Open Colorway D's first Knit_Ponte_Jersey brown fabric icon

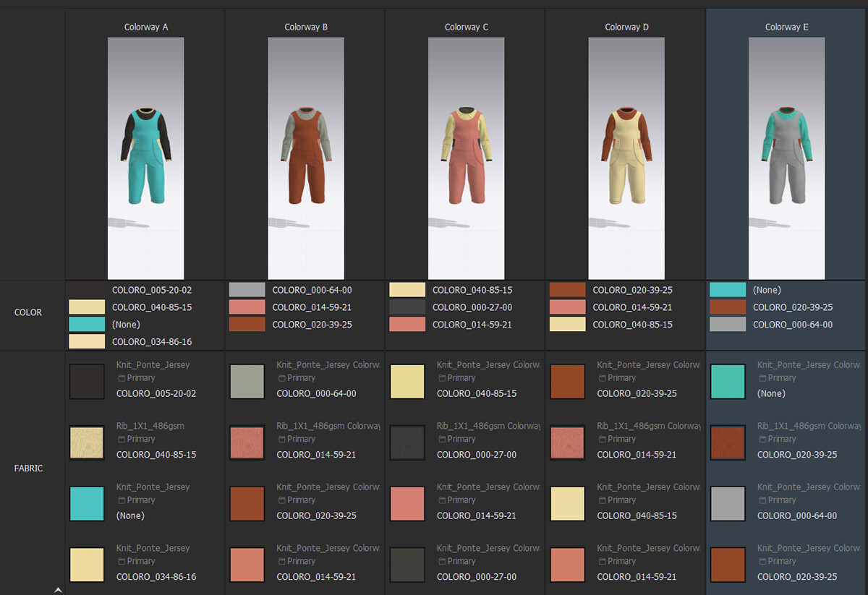pos(568,382)
